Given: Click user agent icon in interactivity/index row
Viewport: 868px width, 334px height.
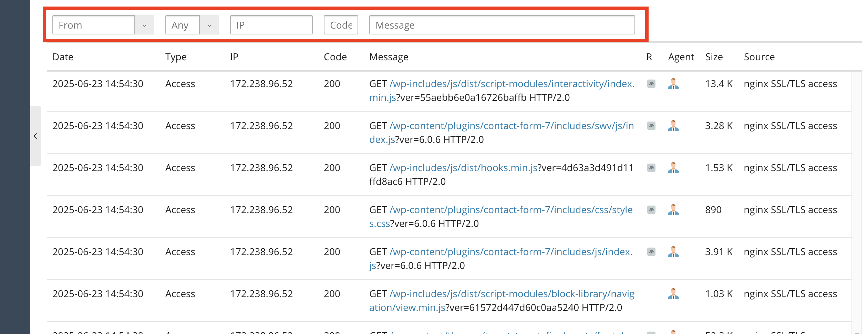Looking at the screenshot, I should [673, 84].
